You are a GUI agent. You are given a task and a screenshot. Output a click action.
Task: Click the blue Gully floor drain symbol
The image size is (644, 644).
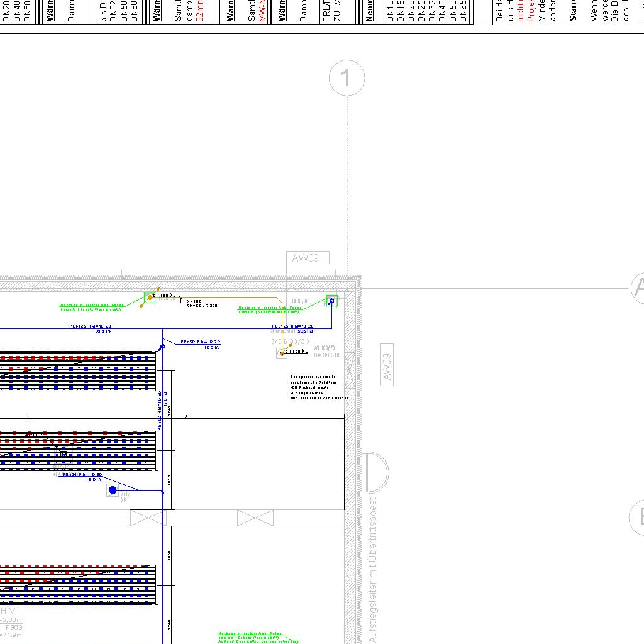[113, 490]
